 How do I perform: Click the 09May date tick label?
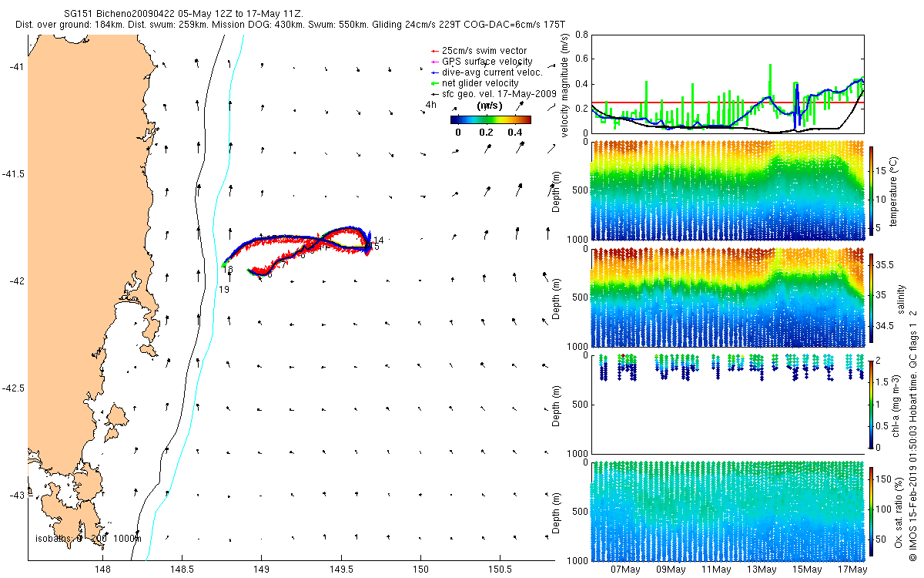tap(671, 570)
